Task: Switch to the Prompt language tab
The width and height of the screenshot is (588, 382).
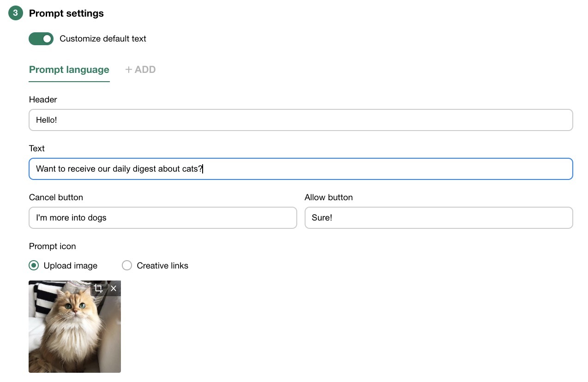Action: [69, 70]
